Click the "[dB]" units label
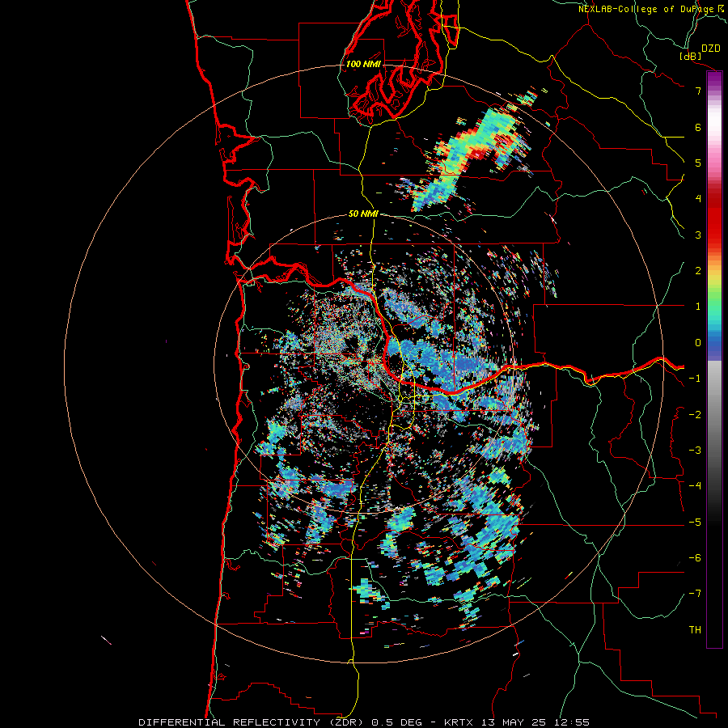Screen dimensions: 728x728 tap(691, 56)
